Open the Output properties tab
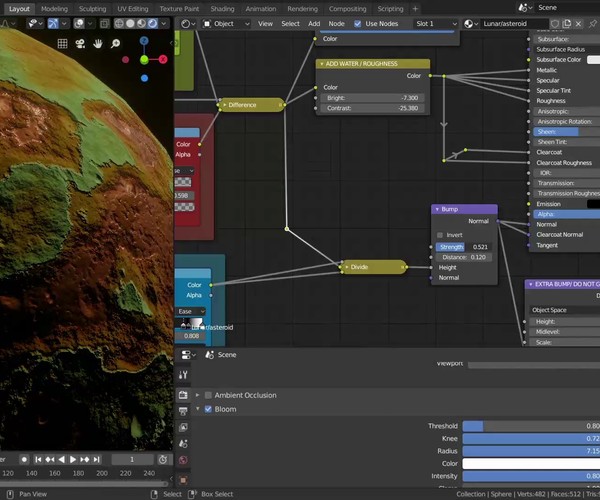Viewport: 600px width, 500px height. tap(183, 411)
